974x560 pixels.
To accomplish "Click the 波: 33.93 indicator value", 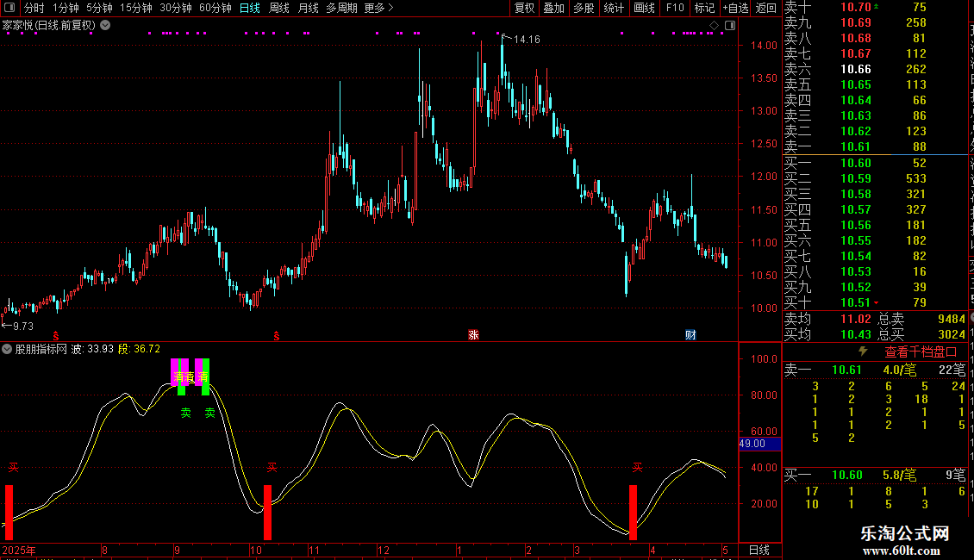I will (92, 349).
